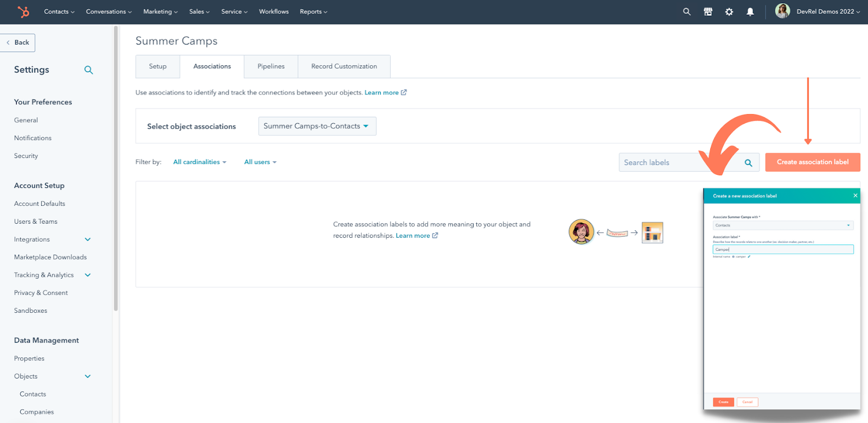Click the Search labels magnifier icon
868x423 pixels.
tap(748, 163)
